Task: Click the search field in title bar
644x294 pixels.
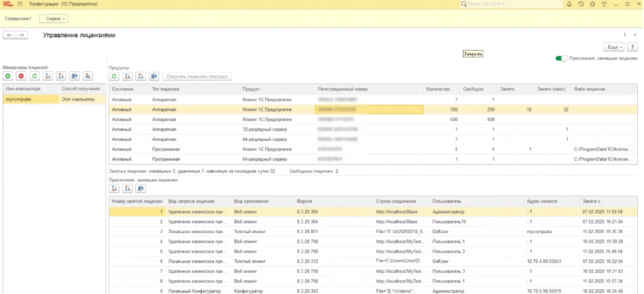Action: (506, 5)
